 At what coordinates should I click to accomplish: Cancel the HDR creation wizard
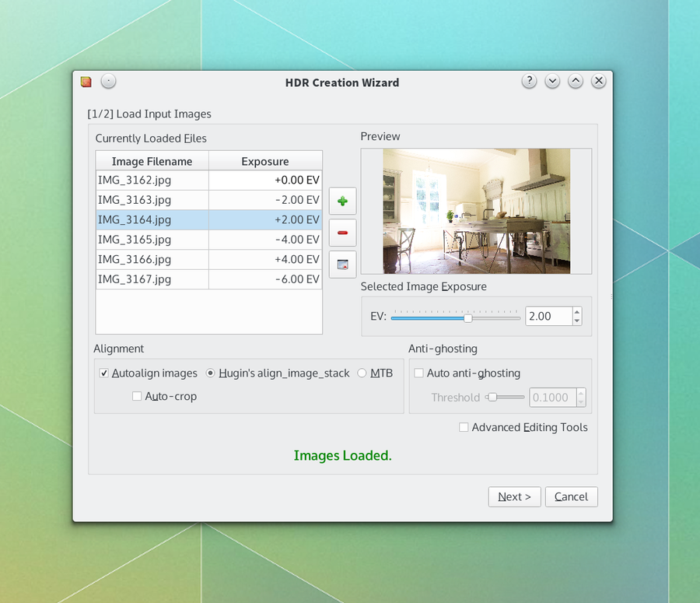pyautogui.click(x=571, y=496)
